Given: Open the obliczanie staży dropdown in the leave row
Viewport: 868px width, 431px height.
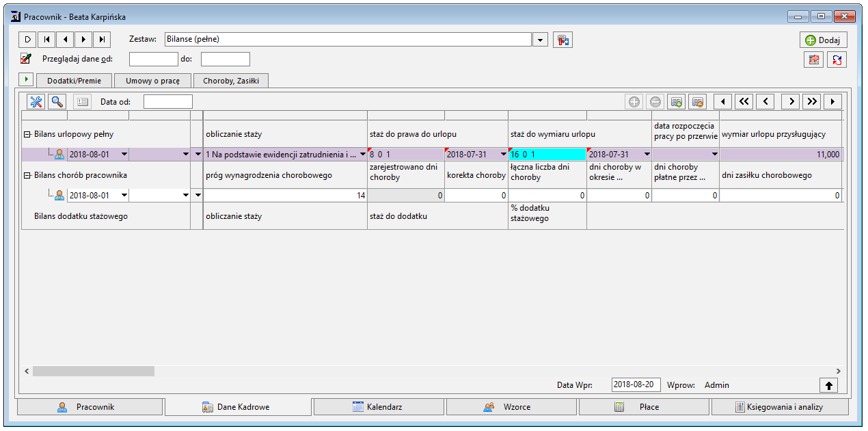Looking at the screenshot, I should click(362, 155).
